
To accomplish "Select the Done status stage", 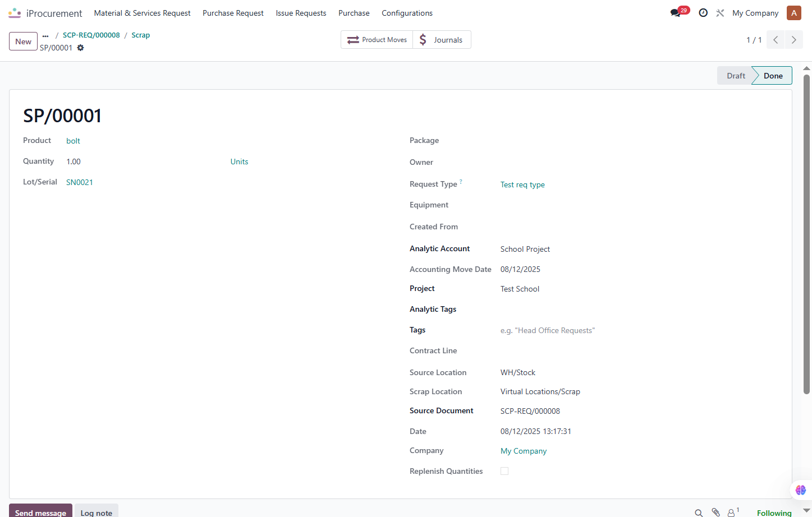I will click(773, 76).
